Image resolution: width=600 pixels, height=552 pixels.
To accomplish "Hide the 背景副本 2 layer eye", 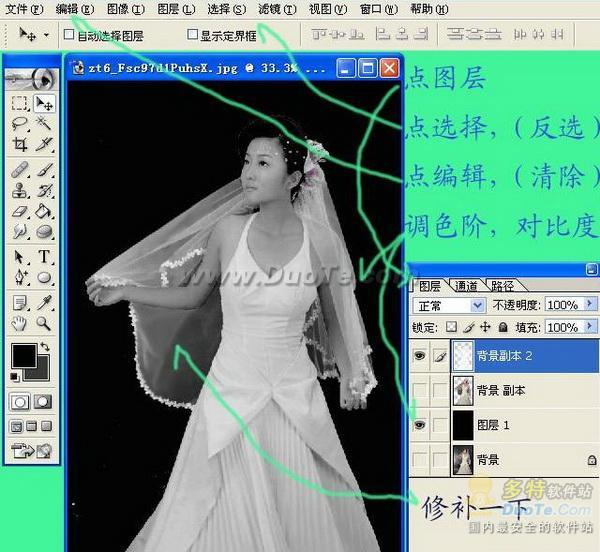I will pos(420,356).
